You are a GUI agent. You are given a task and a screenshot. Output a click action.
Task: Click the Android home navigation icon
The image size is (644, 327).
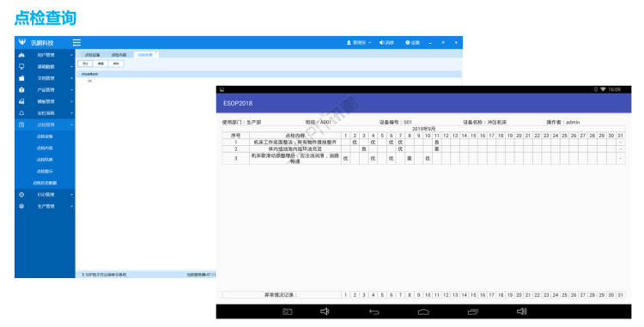pos(423,312)
